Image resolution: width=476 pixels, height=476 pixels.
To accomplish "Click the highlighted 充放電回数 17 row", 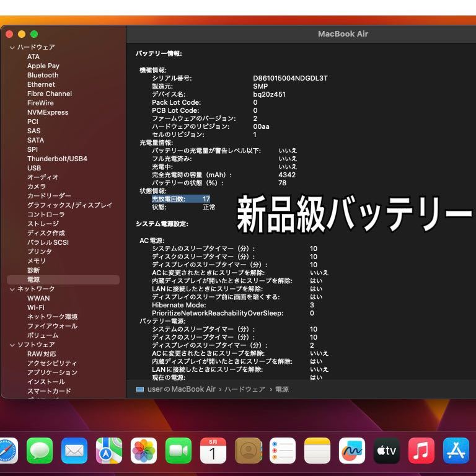I will pos(181,199).
